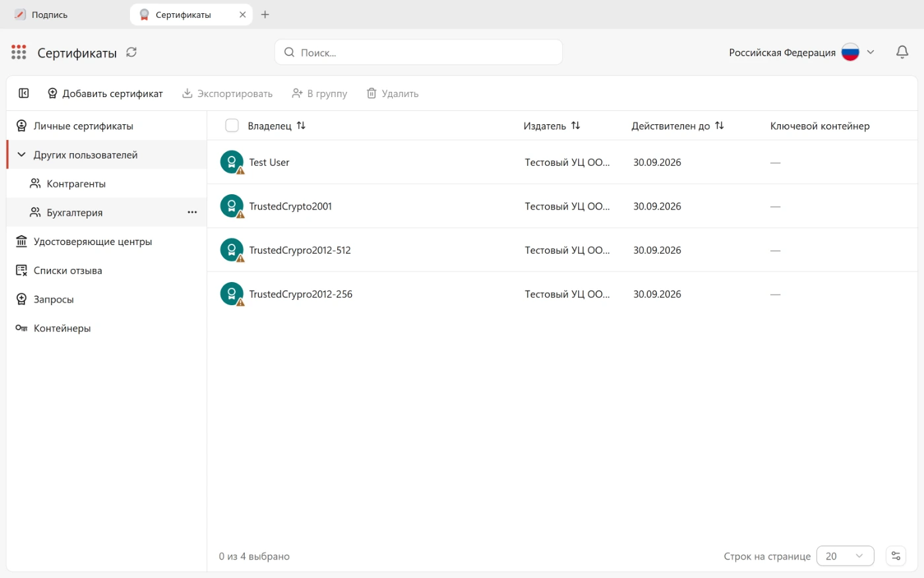
Task: Select the TrustedCrypro2012-256 owner name
Action: 301,294
